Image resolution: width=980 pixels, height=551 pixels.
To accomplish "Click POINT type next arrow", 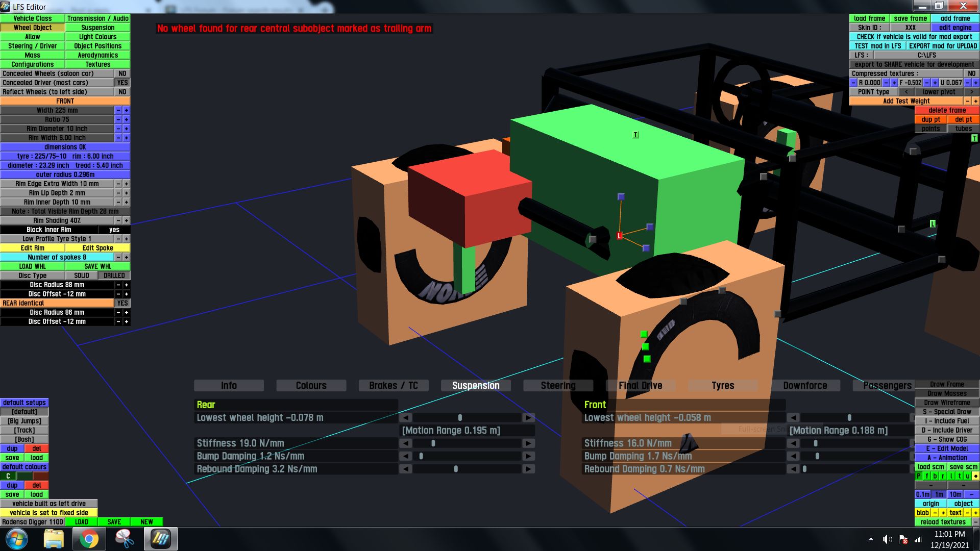I will (x=971, y=92).
